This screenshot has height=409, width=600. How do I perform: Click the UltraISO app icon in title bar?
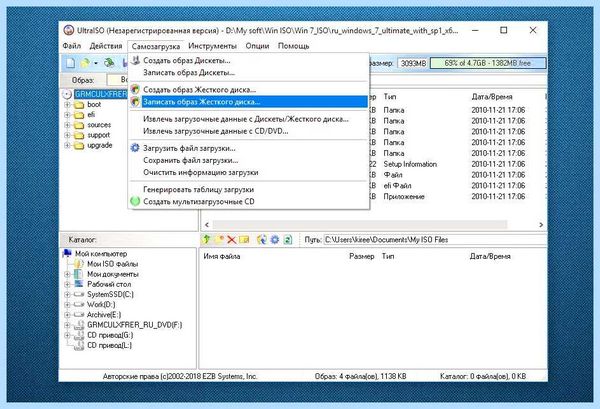coord(68,30)
